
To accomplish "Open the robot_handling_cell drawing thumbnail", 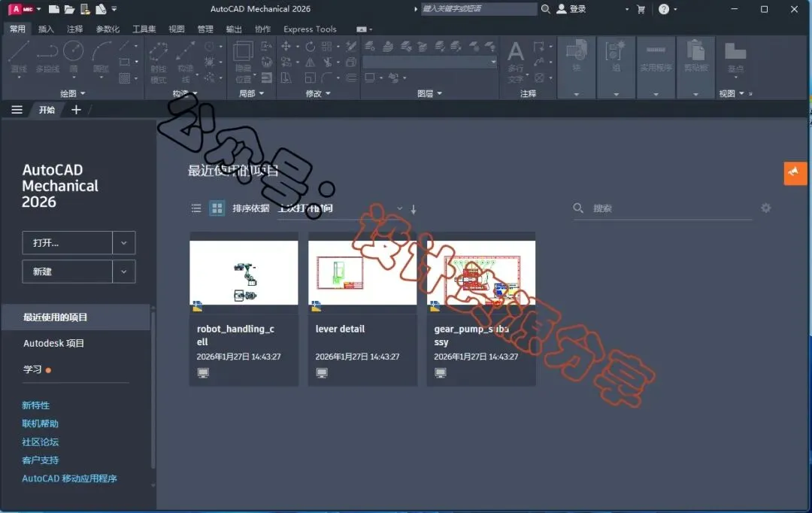I will (x=244, y=272).
